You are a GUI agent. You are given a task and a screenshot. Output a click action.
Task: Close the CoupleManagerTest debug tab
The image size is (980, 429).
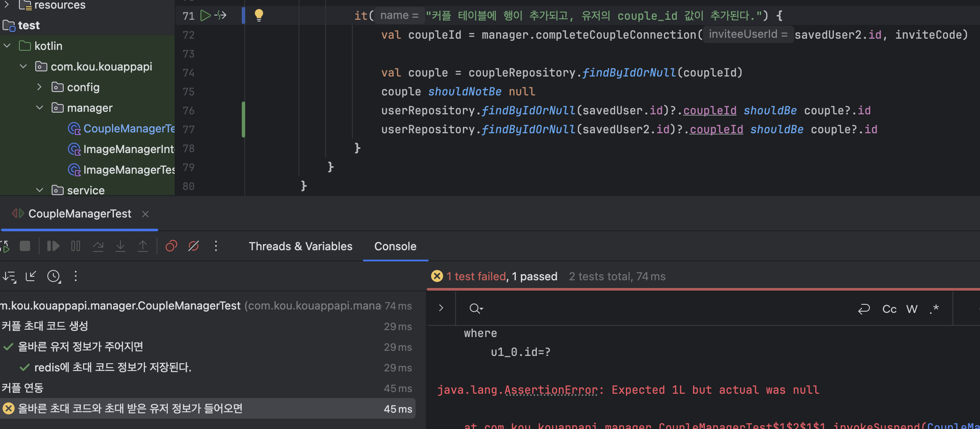click(145, 214)
